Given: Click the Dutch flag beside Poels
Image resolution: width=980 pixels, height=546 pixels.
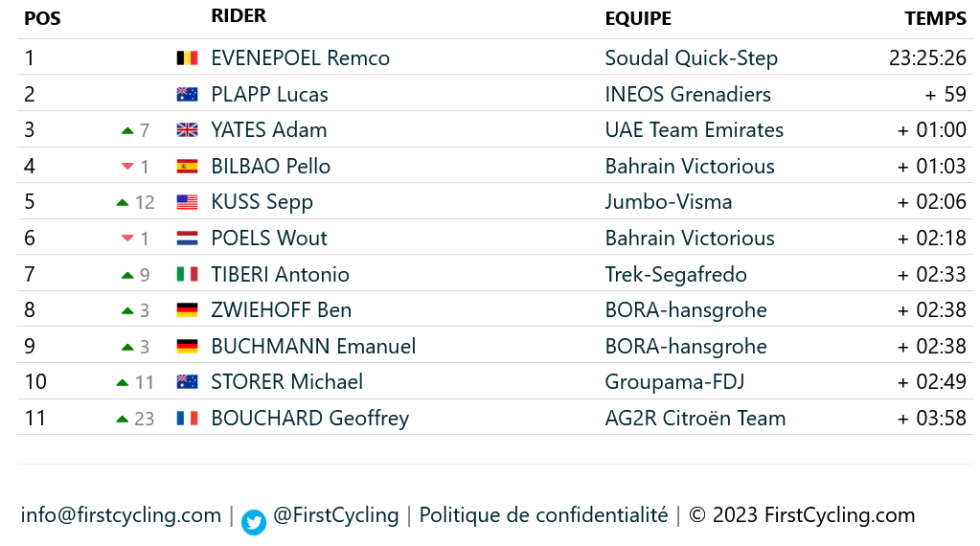Looking at the screenshot, I should tap(187, 239).
